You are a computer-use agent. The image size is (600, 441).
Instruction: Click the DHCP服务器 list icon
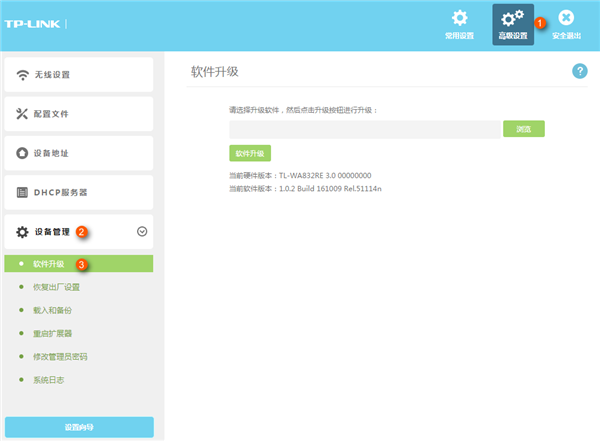[22, 192]
